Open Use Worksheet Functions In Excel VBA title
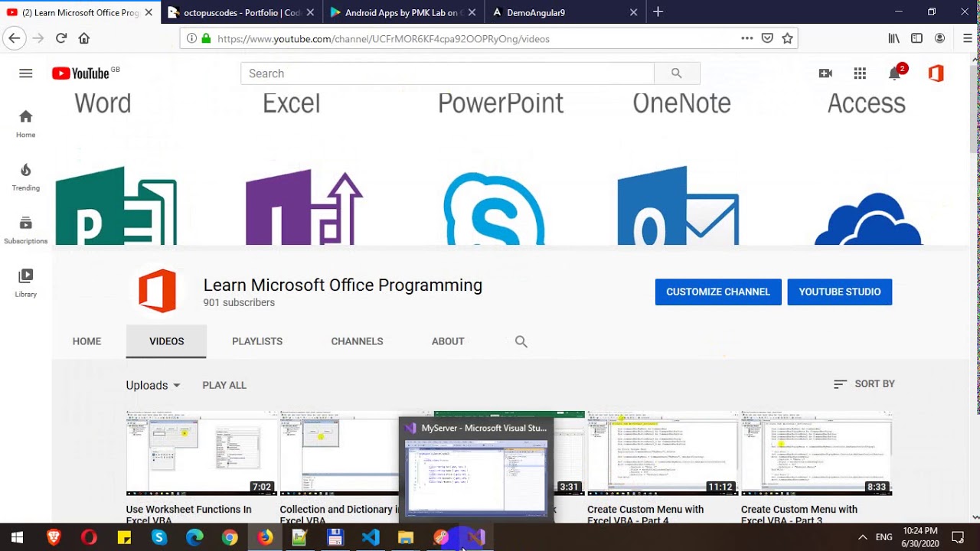980x551 pixels. point(189,514)
